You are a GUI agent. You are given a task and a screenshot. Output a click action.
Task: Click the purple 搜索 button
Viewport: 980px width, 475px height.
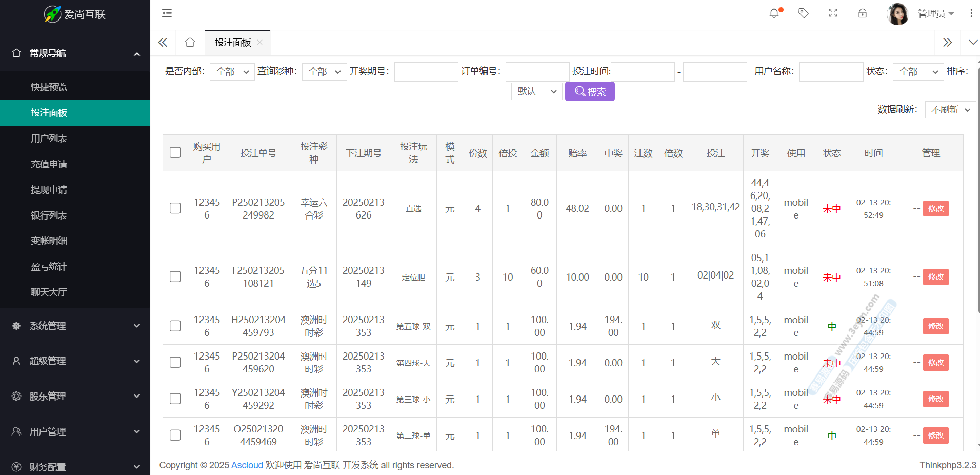click(590, 92)
